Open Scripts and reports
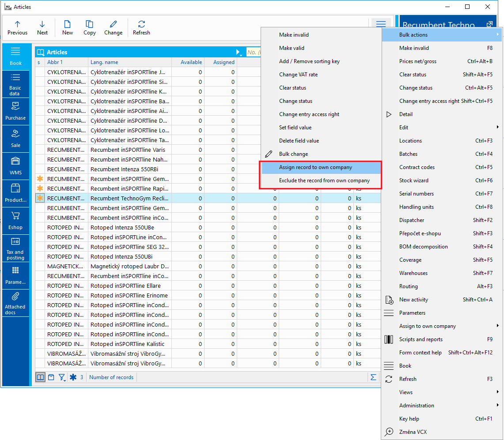The width and height of the screenshot is (504, 440). (441, 339)
